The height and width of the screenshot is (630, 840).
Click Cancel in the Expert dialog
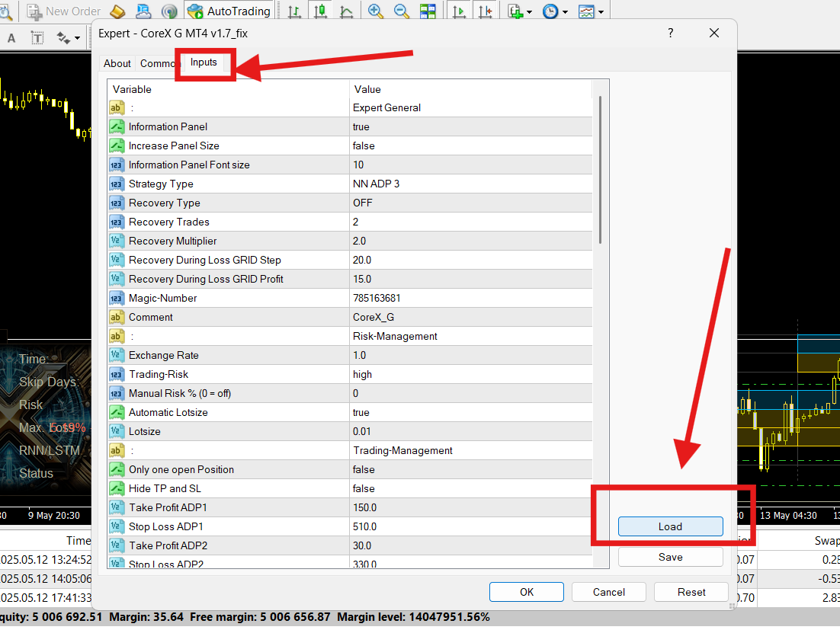(x=608, y=592)
